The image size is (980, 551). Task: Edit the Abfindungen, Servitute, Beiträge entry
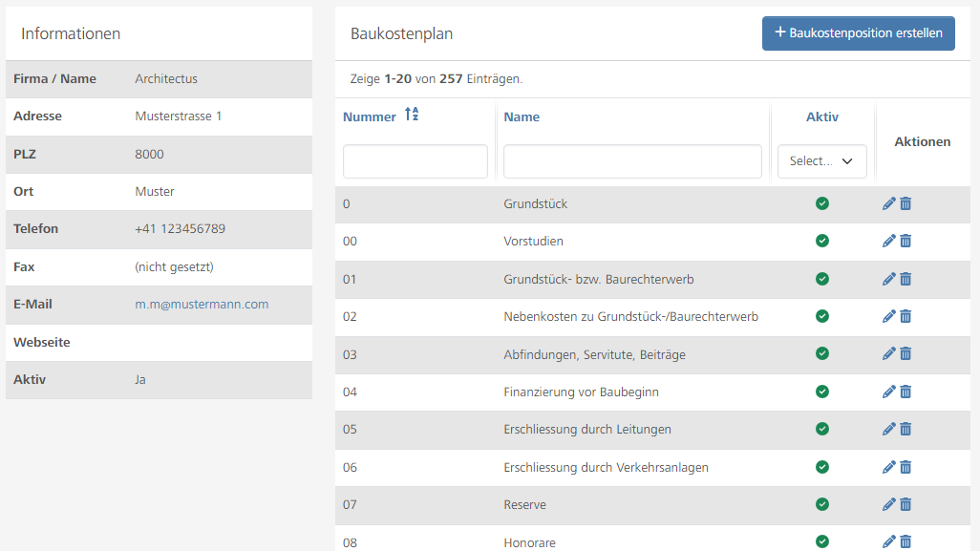point(888,354)
